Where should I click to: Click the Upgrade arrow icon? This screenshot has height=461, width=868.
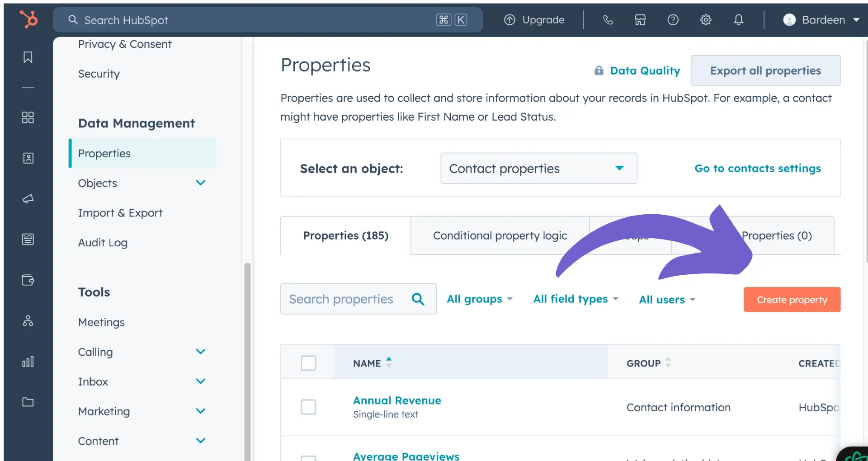[x=509, y=20]
